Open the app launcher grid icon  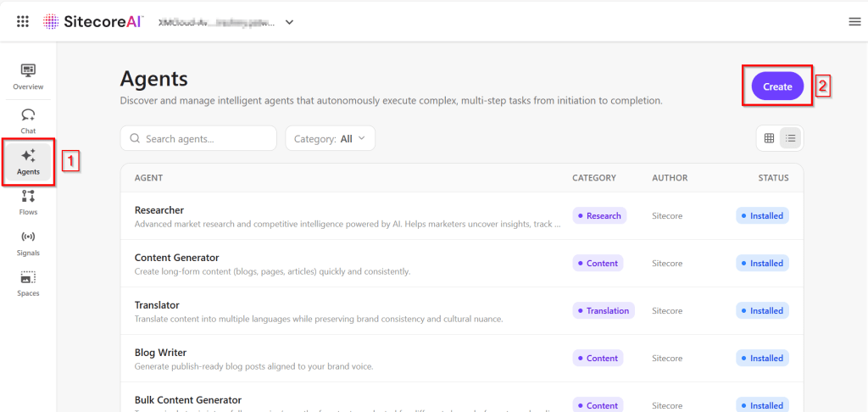(23, 21)
